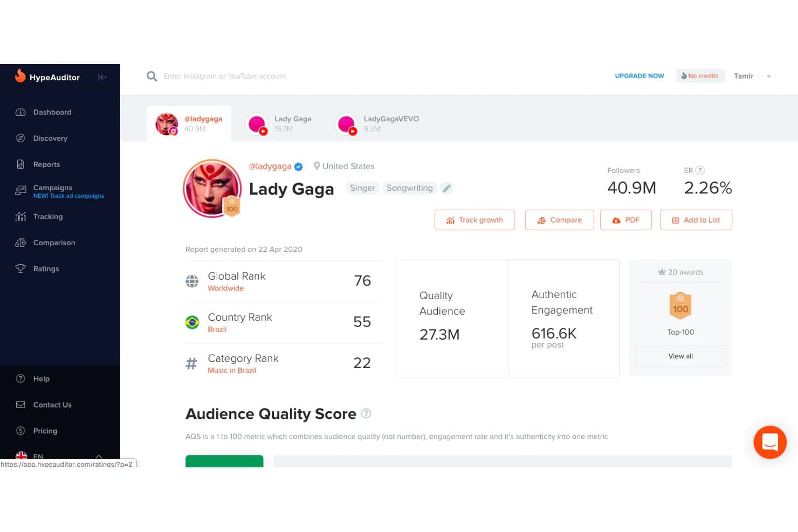Switch to the LadyGagaVEVO tab
The image size is (798, 532).
(377, 123)
